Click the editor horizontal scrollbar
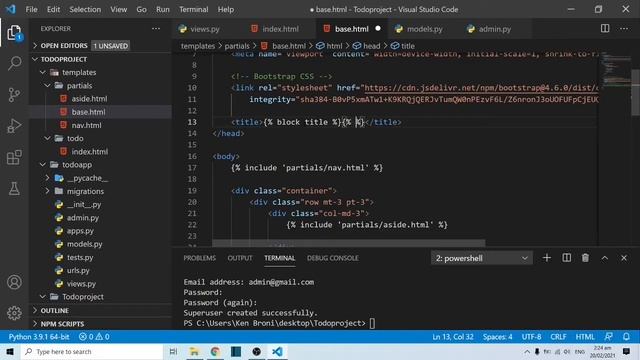This screenshot has height=360, width=640. pyautogui.click(x=349, y=243)
